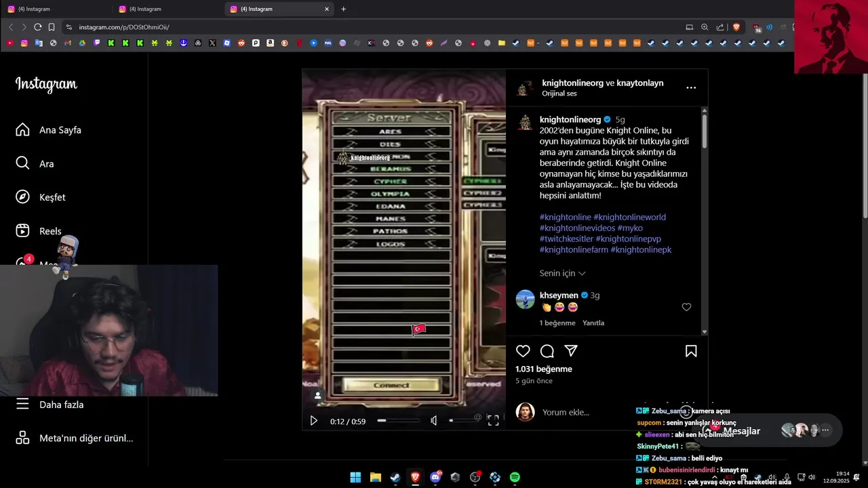Close the active Instagram tab
This screenshot has height=488, width=868.
point(327,9)
